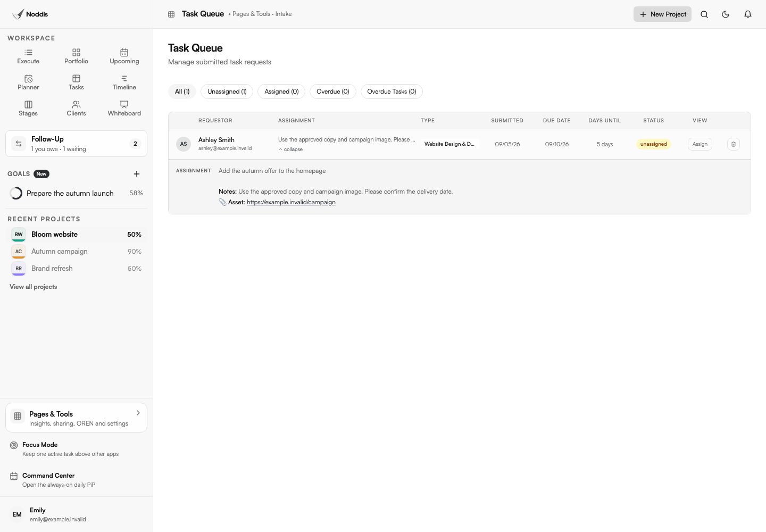Viewport: 766px width, 532px height.
Task: Click the New Project button
Action: pos(662,14)
